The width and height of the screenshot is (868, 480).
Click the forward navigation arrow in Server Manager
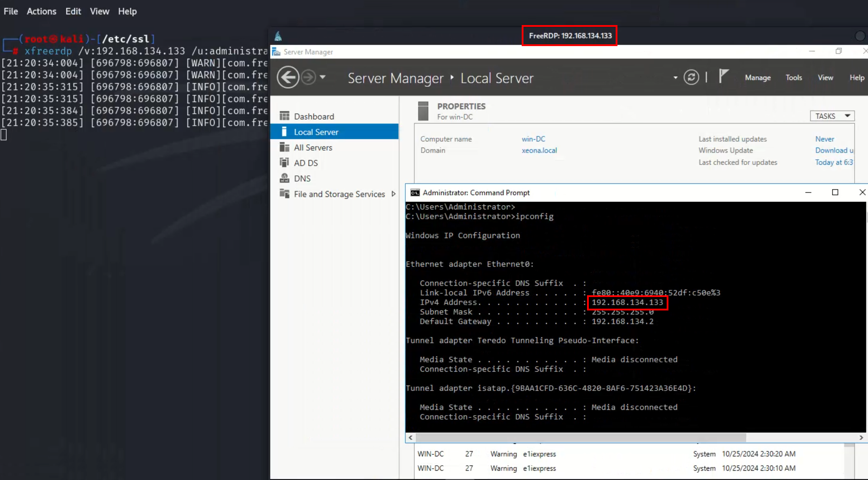[308, 77]
